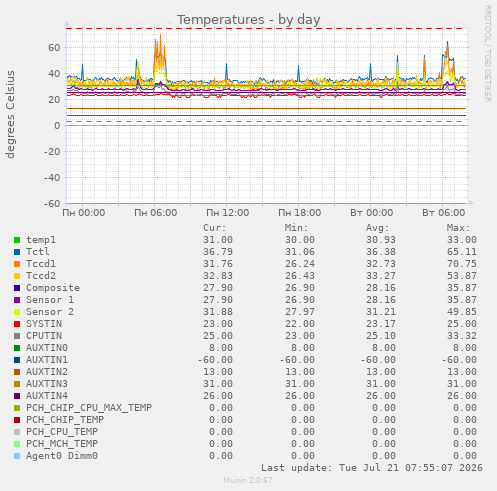This screenshot has width=497, height=491.
Task: Click the graph title Temperatures - by day
Action: [249, 20]
